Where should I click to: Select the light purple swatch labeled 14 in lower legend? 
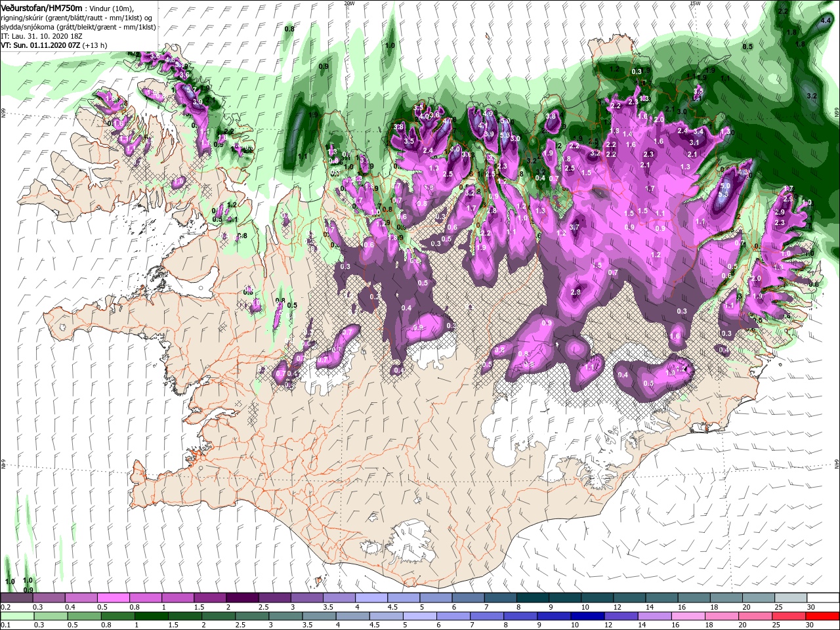654,616
